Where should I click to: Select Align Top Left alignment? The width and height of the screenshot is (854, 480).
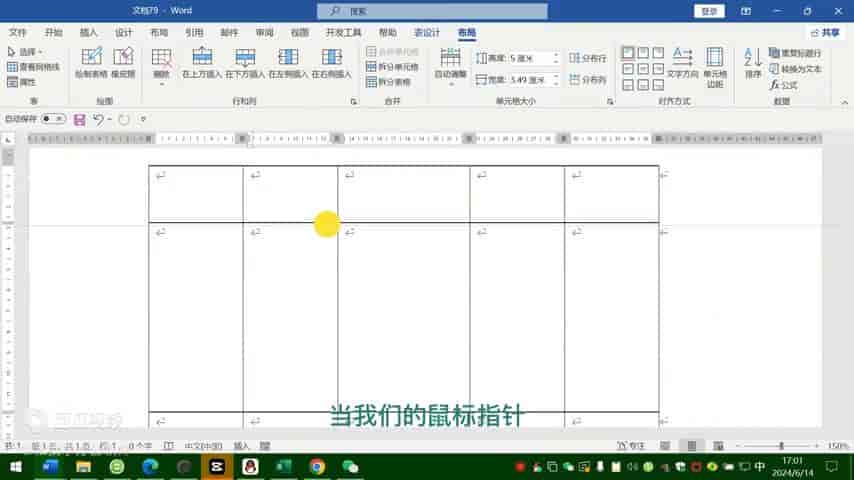(x=628, y=53)
